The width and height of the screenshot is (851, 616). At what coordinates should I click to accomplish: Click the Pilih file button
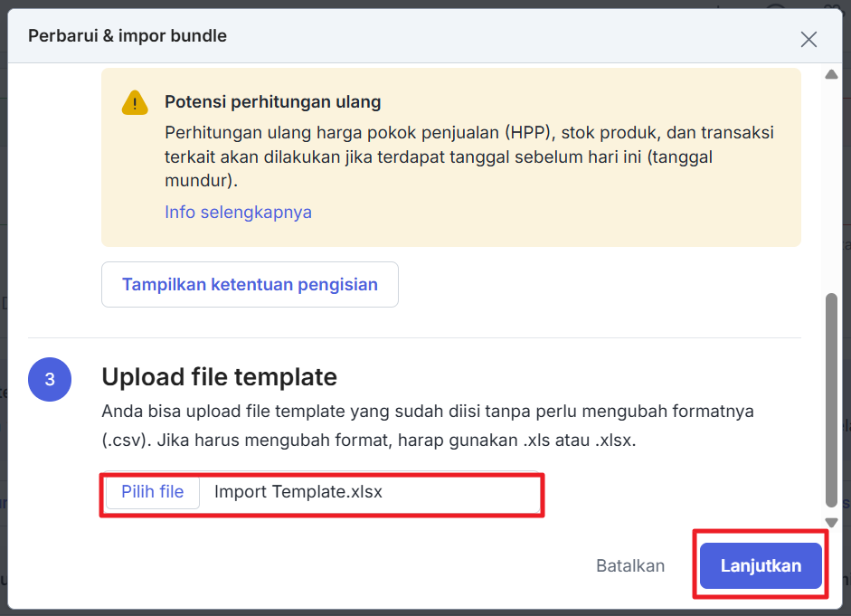pos(153,492)
